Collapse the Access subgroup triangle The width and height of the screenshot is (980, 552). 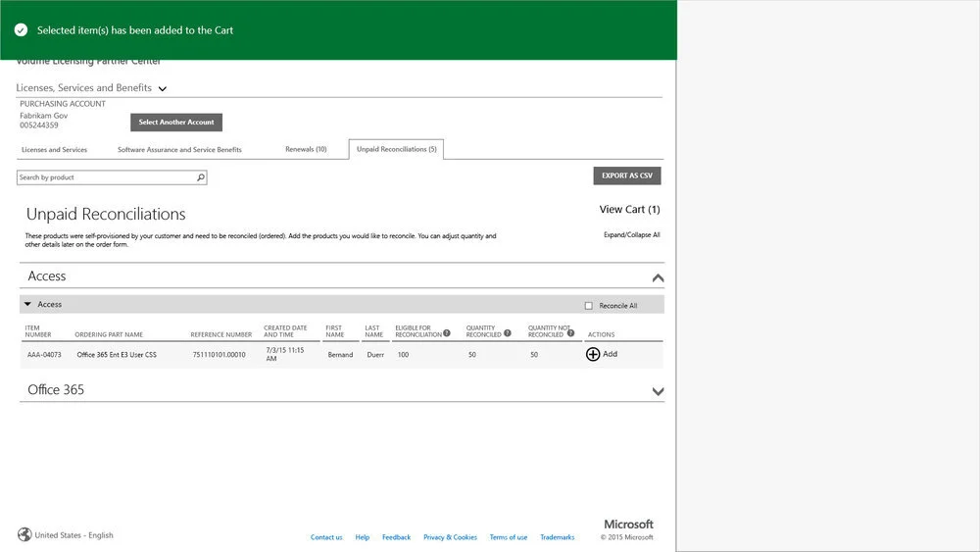pyautogui.click(x=27, y=305)
